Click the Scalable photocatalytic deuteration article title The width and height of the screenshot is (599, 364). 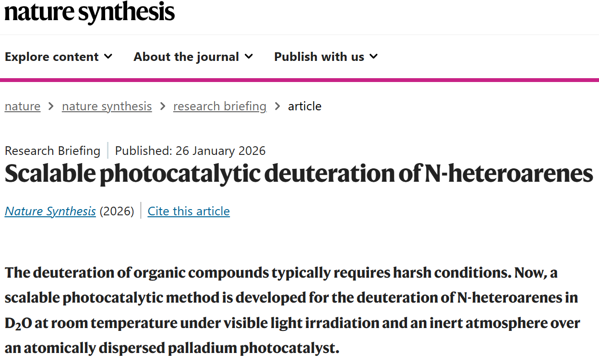pos(299,174)
